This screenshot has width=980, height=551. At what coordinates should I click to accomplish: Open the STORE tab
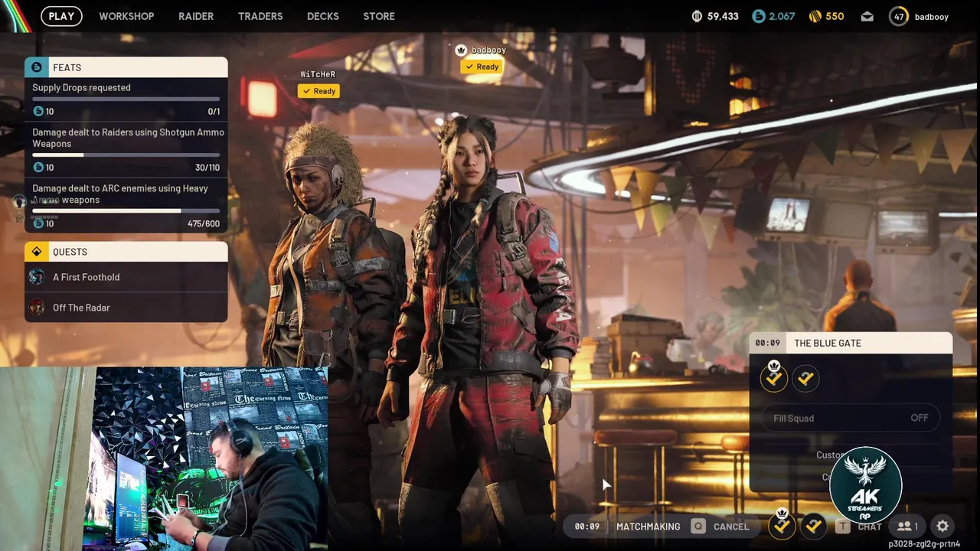point(379,16)
